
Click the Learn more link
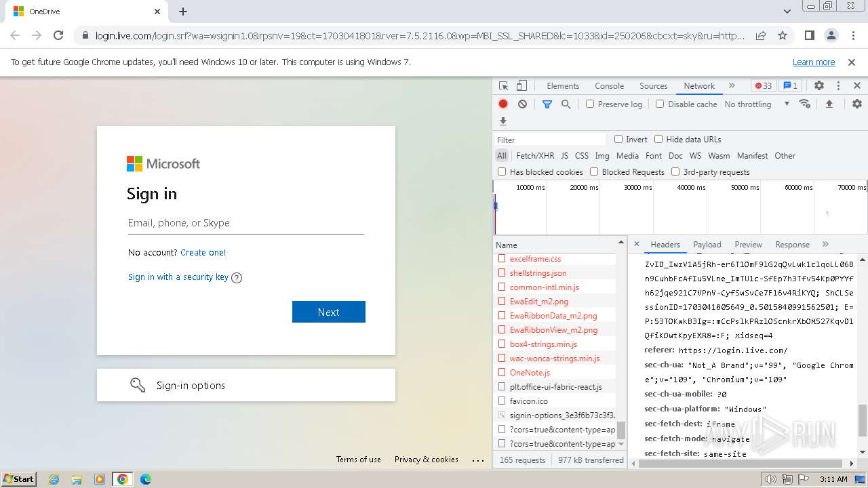[814, 62]
